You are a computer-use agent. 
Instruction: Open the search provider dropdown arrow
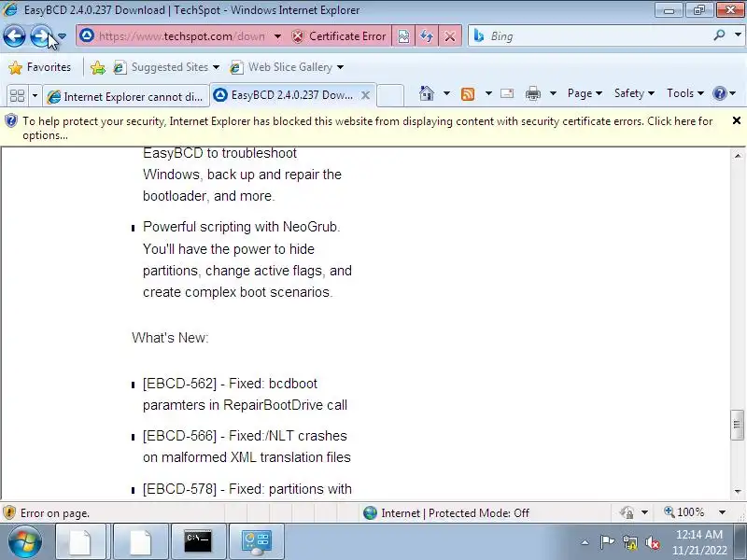(738, 35)
